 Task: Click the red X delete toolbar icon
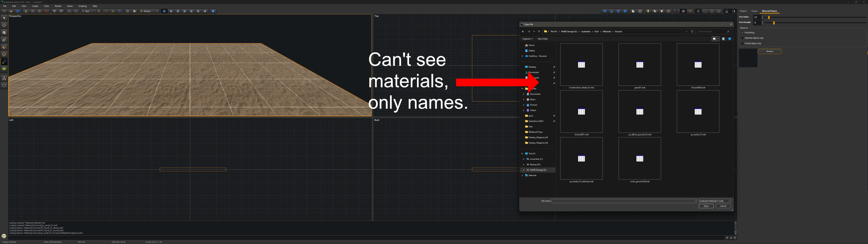click(x=46, y=11)
